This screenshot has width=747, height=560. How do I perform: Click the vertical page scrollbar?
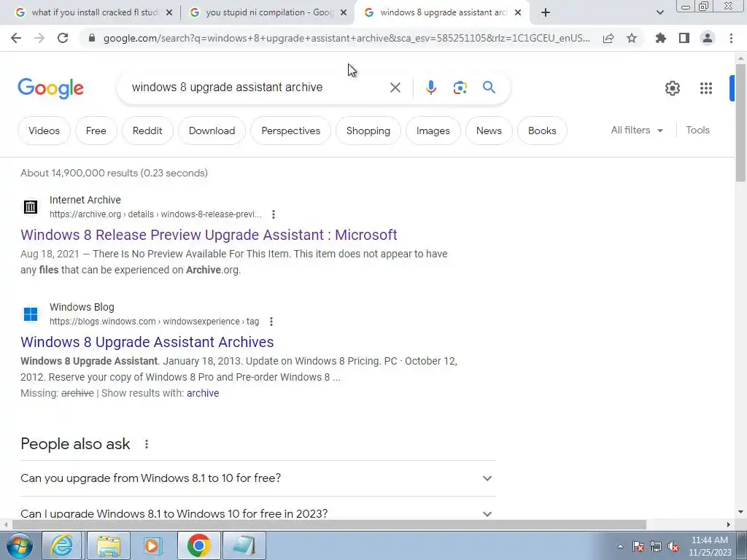pyautogui.click(x=740, y=122)
